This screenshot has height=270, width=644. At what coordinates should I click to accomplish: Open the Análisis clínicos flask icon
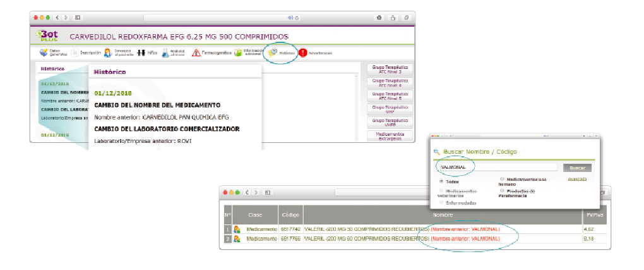tap(165, 53)
